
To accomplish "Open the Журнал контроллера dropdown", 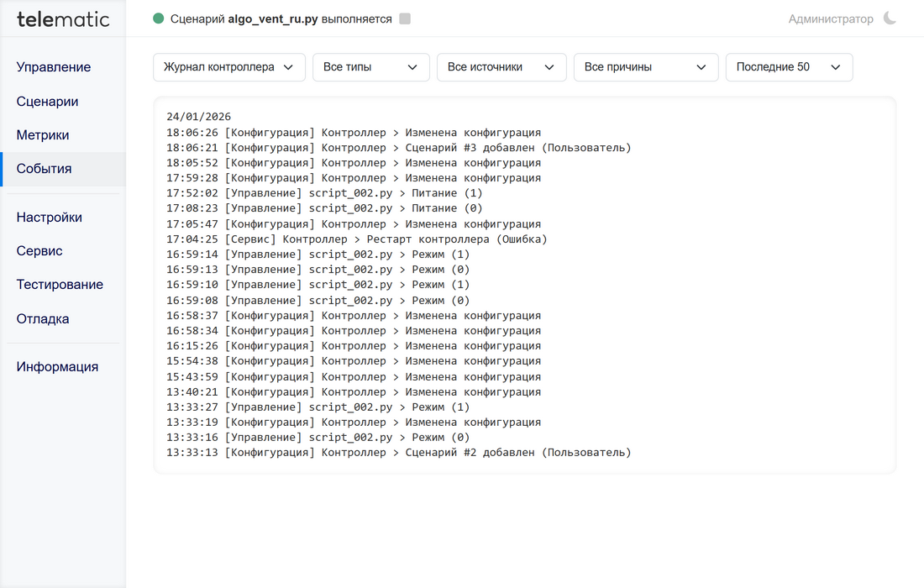I will click(x=228, y=67).
